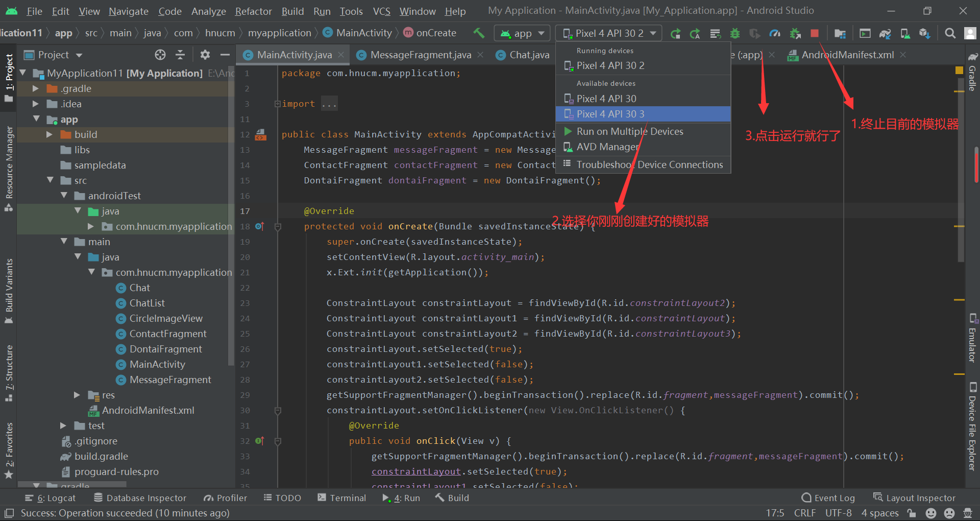Open Device File Explorer side panel
Viewport: 980px width, 521px height.
tap(972, 427)
